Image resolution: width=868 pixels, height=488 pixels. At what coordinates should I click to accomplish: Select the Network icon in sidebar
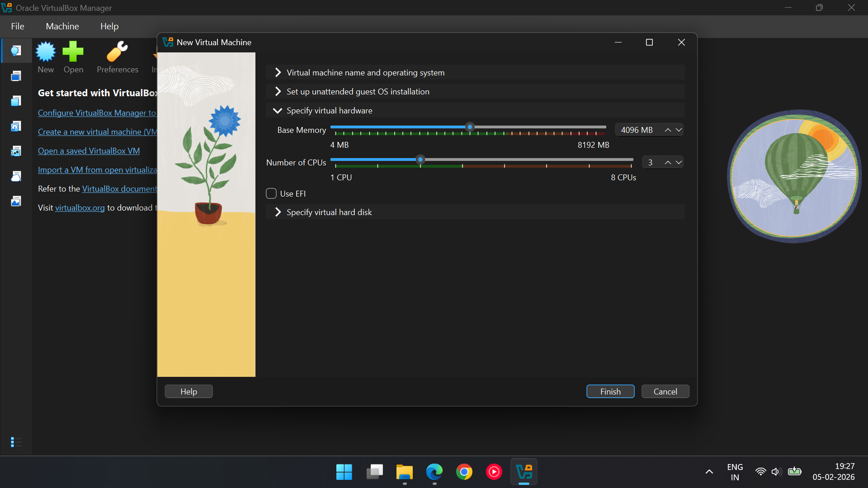16,151
